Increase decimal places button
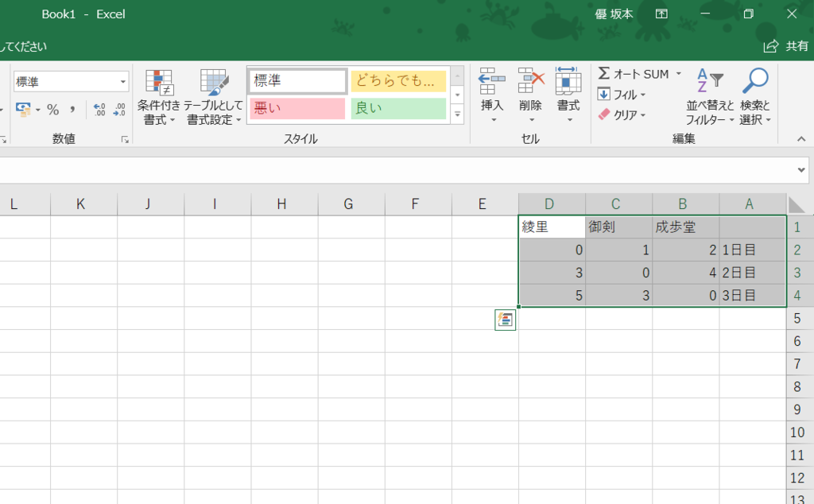Viewport: 814px width, 504px height. pos(99,110)
